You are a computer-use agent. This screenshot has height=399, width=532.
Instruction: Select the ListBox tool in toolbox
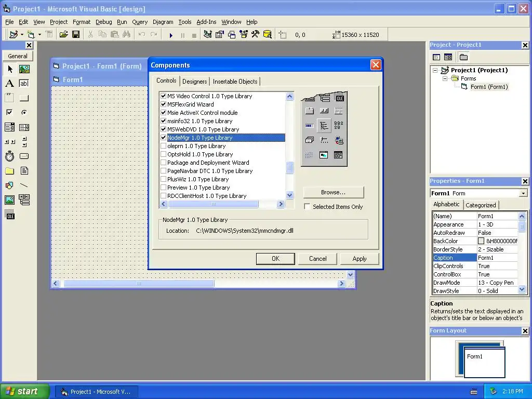pyautogui.click(x=24, y=127)
